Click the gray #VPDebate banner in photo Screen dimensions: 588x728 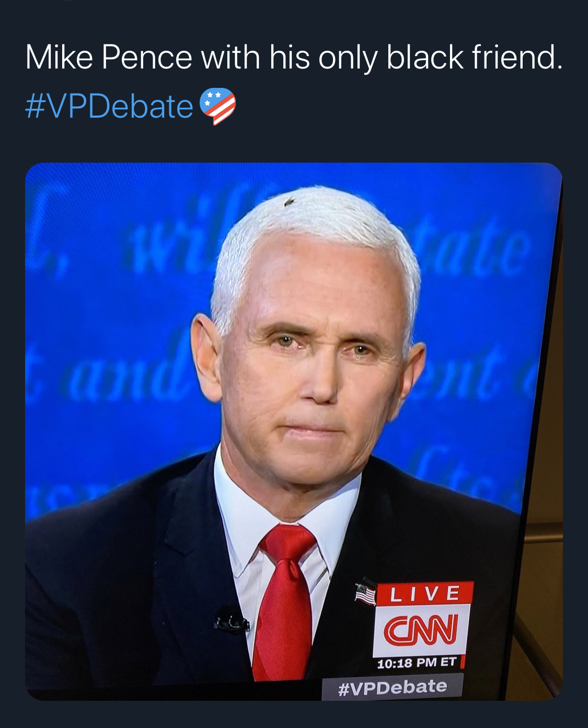coord(393,687)
